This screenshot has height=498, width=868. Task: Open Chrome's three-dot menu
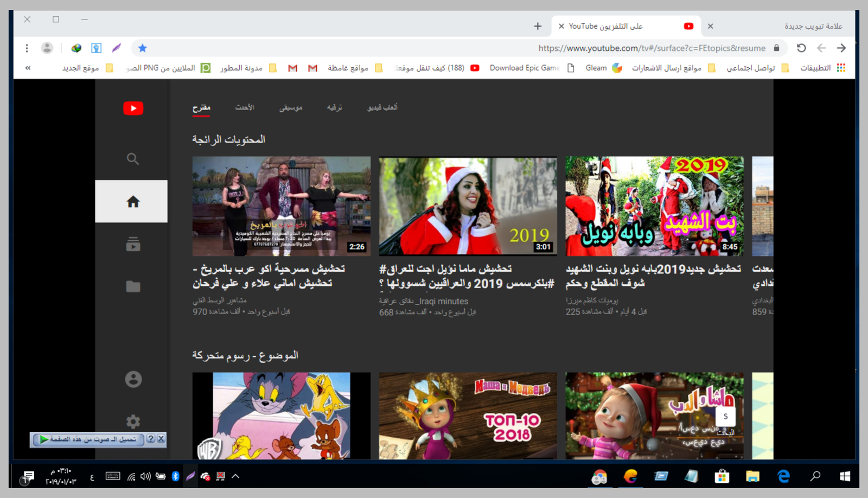27,48
